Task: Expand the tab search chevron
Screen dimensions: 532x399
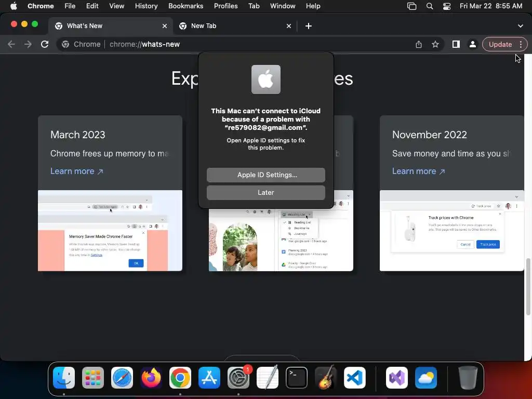Action: pos(520,26)
